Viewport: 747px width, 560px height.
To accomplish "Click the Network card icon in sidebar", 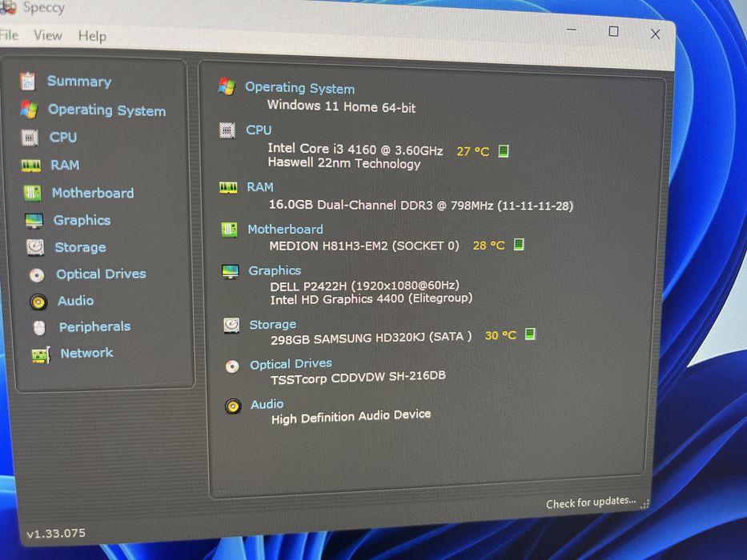I will pos(41,354).
